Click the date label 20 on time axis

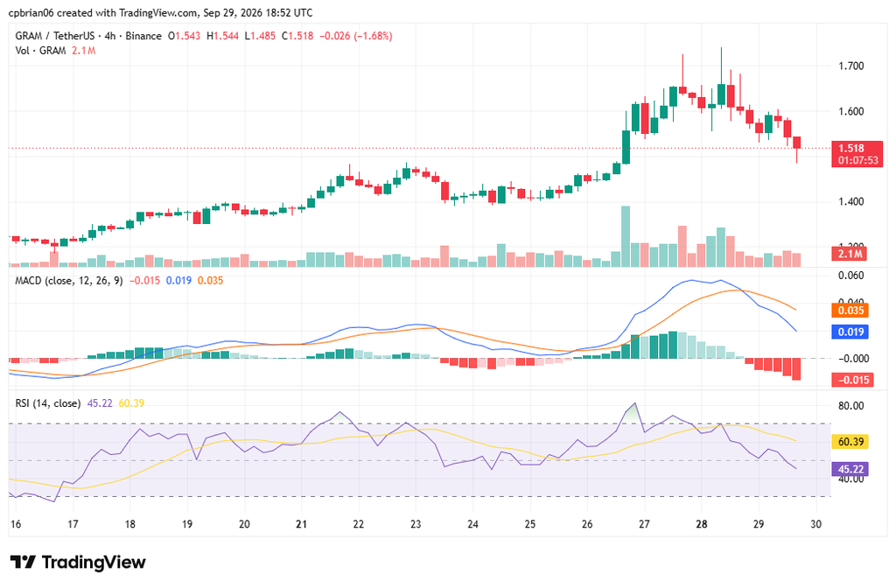(244, 525)
